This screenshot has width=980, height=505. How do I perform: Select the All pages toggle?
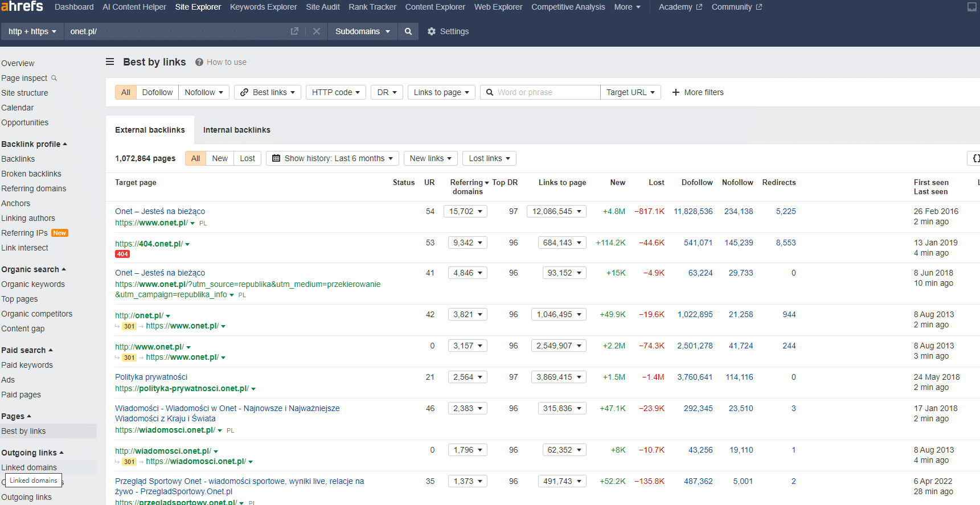click(x=195, y=158)
